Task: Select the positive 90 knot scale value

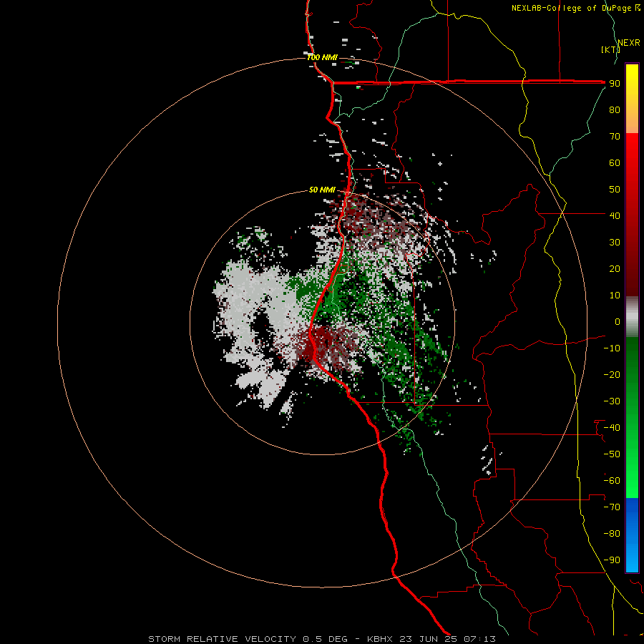Action: (x=615, y=84)
